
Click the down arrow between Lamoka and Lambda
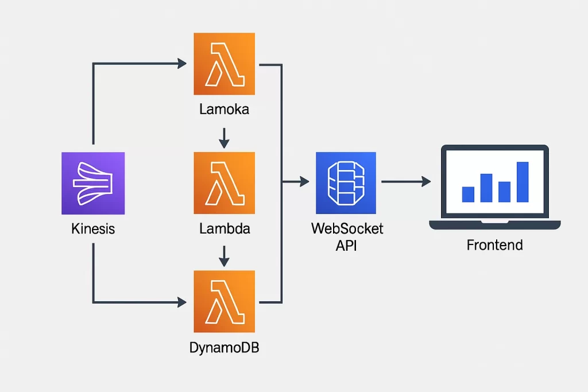[x=225, y=137]
